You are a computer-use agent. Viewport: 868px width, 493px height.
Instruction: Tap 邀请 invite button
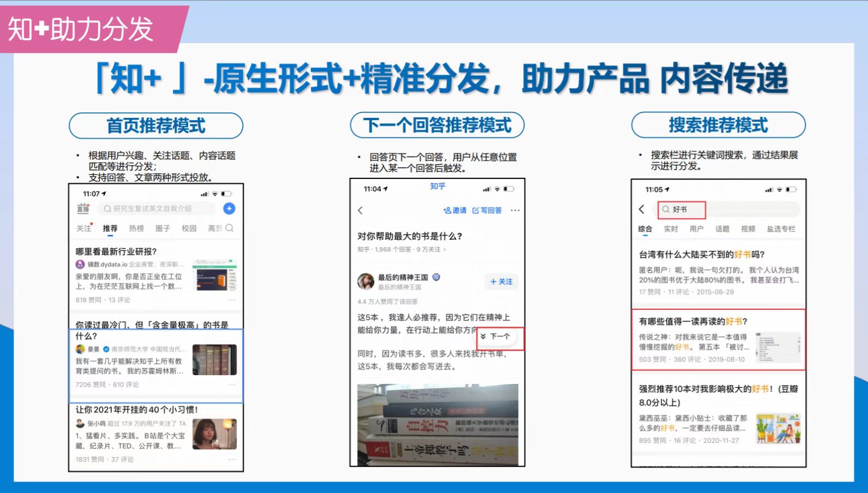pos(455,211)
